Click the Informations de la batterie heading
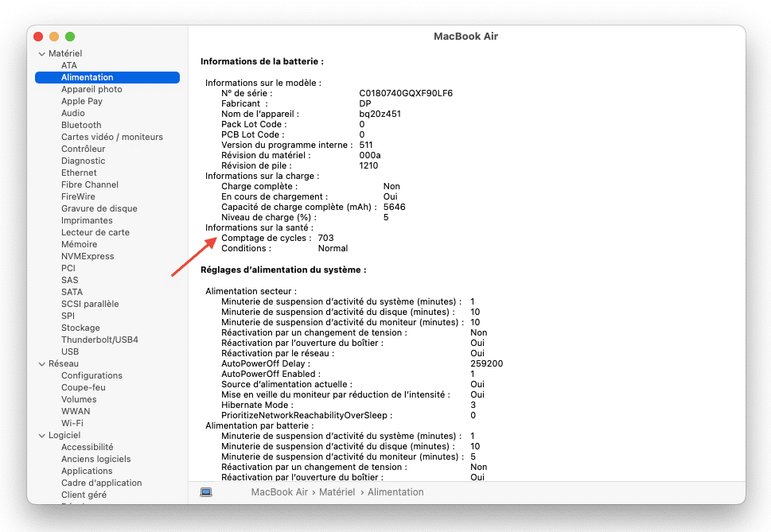The height and width of the screenshot is (532, 771). point(262,61)
